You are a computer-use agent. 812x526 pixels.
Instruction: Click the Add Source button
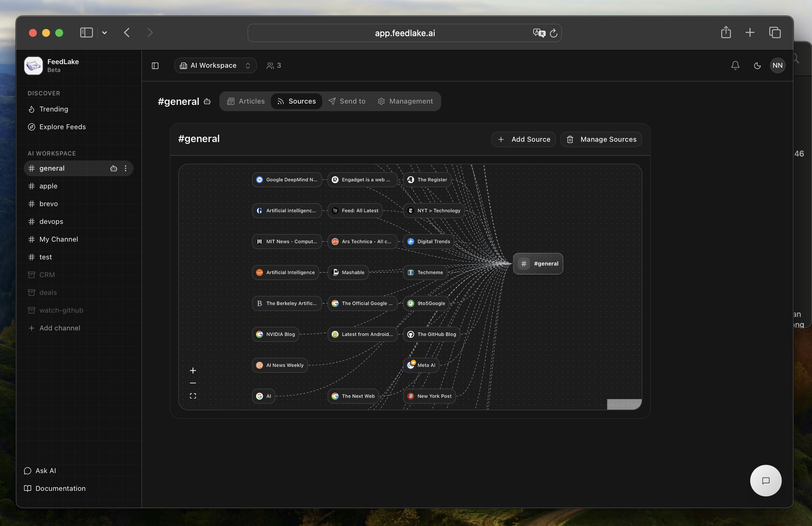pos(523,139)
